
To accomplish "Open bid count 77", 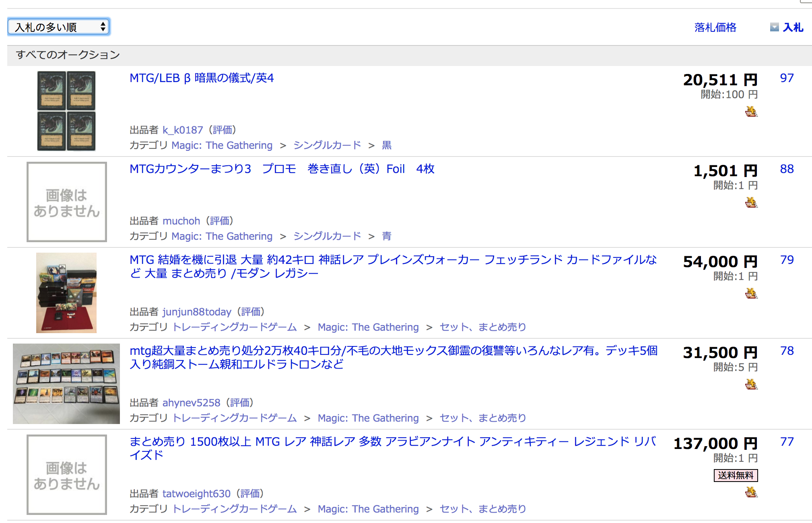I will (787, 442).
